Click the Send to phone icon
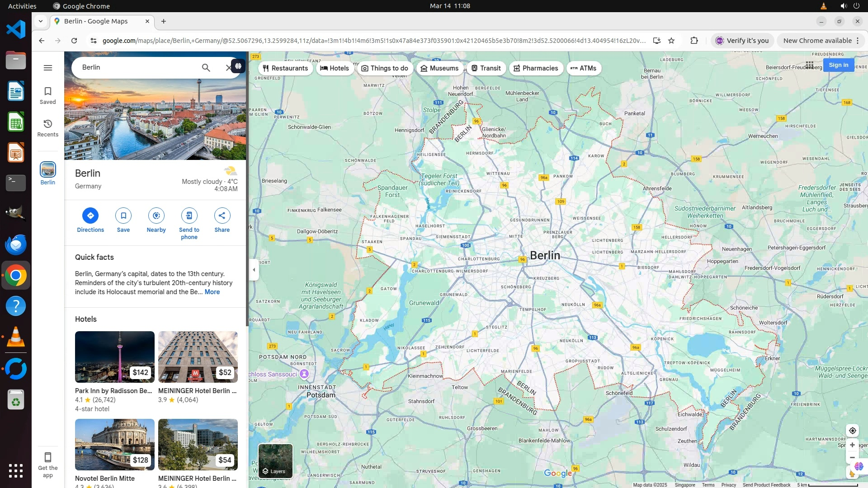This screenshot has height=488, width=868. coord(189,216)
